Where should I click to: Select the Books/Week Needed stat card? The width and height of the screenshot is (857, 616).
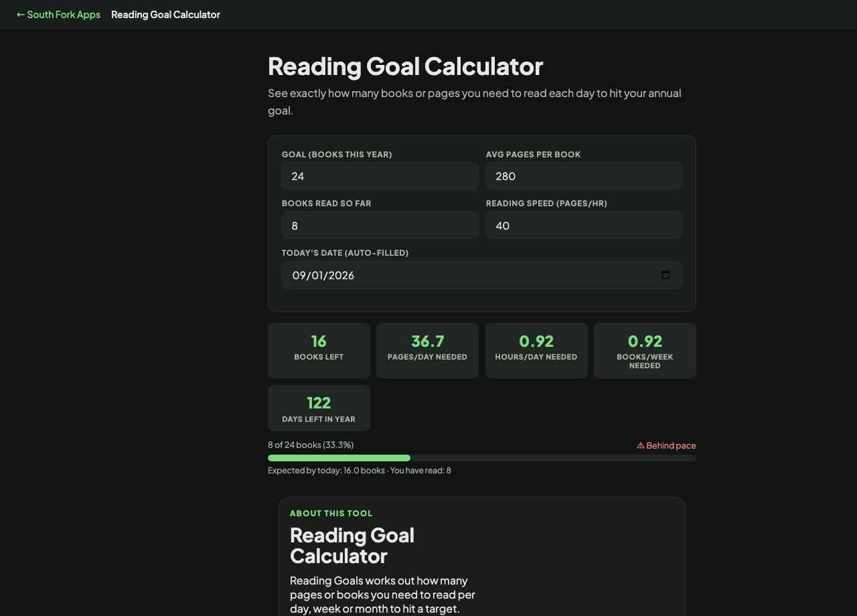point(645,350)
